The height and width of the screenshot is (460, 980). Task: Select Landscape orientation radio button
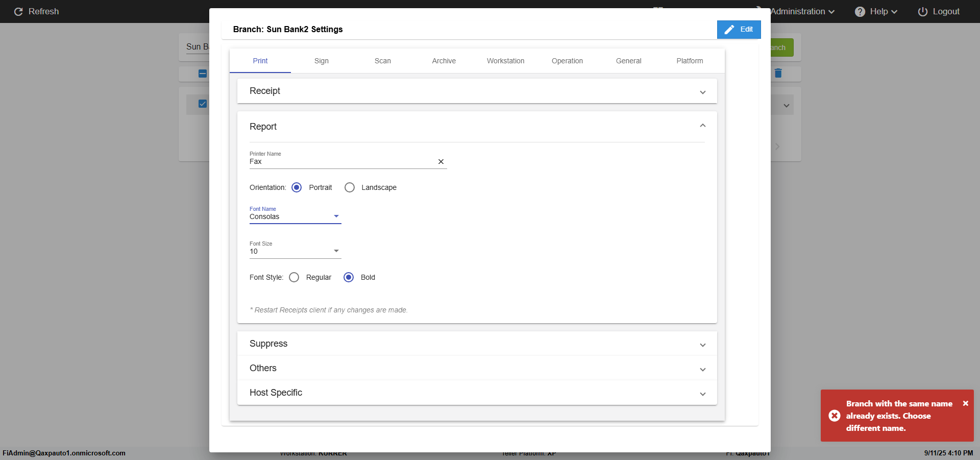350,187
